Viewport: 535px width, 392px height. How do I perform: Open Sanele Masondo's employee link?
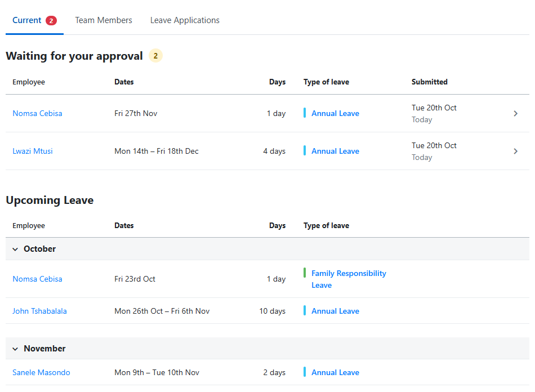pyautogui.click(x=41, y=372)
